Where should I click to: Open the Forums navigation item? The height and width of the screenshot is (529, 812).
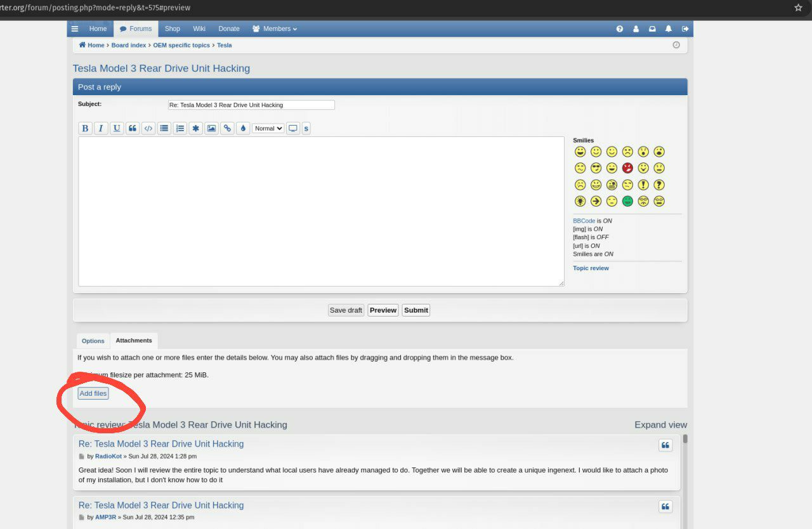(x=136, y=29)
